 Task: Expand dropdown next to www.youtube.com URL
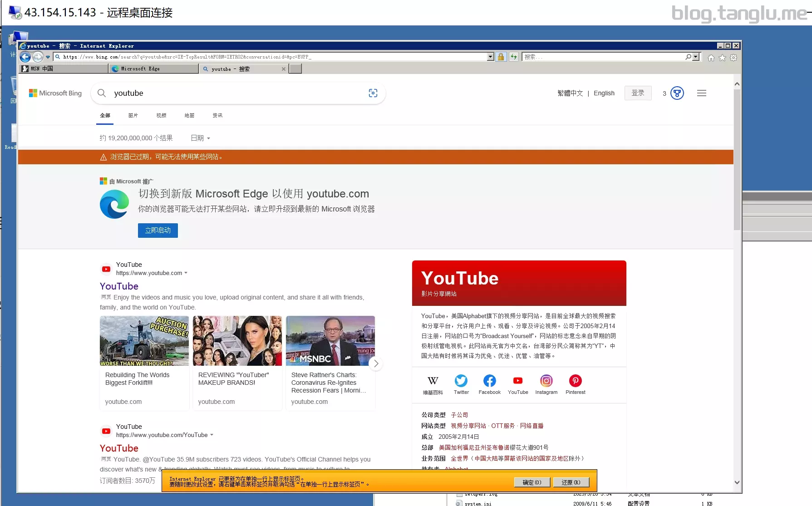pos(186,273)
